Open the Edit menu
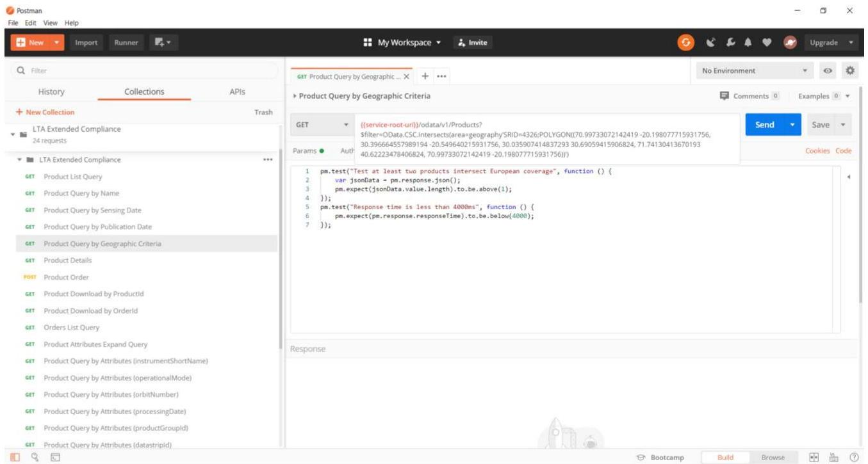 (31, 23)
